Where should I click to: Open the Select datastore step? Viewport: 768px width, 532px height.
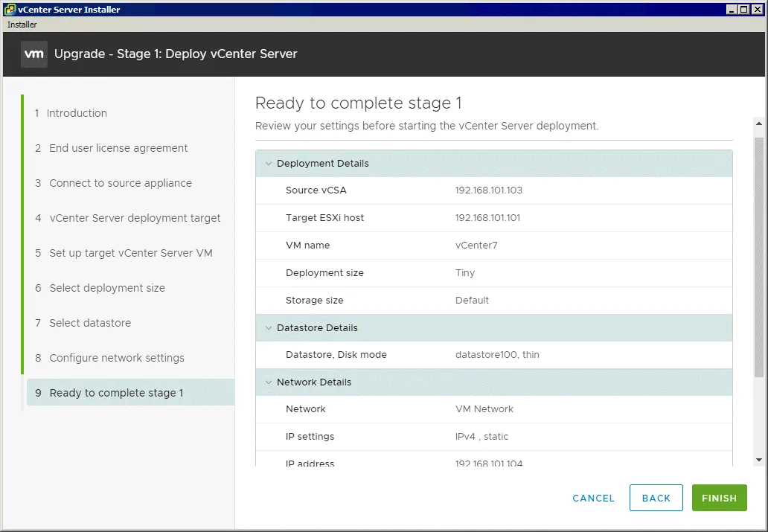[x=90, y=323]
